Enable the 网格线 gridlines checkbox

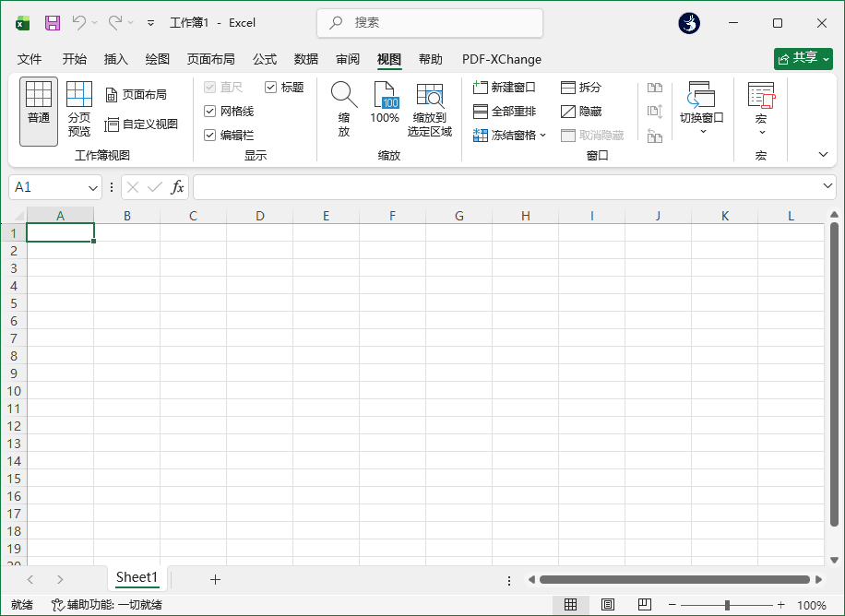[x=209, y=113]
